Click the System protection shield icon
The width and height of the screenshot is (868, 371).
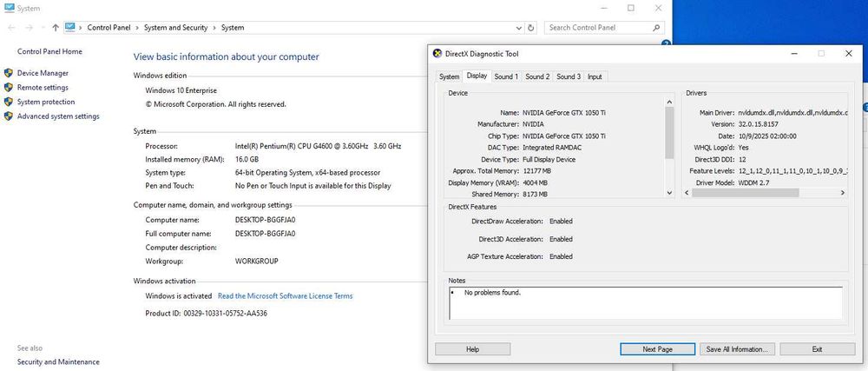[9, 102]
